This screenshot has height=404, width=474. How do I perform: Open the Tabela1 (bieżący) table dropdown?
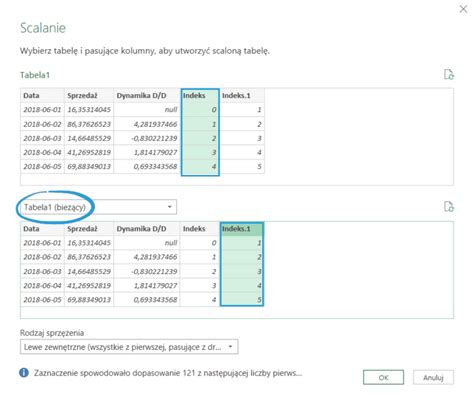tap(99, 207)
